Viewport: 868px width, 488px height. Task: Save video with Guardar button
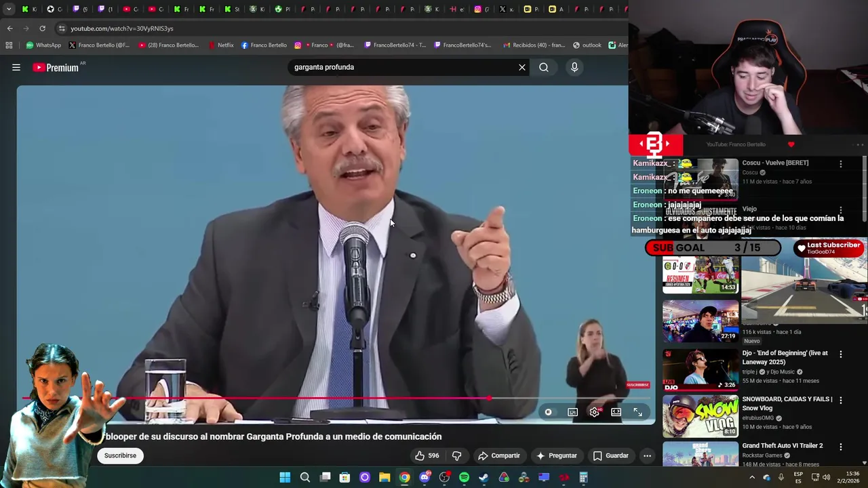(611, 455)
